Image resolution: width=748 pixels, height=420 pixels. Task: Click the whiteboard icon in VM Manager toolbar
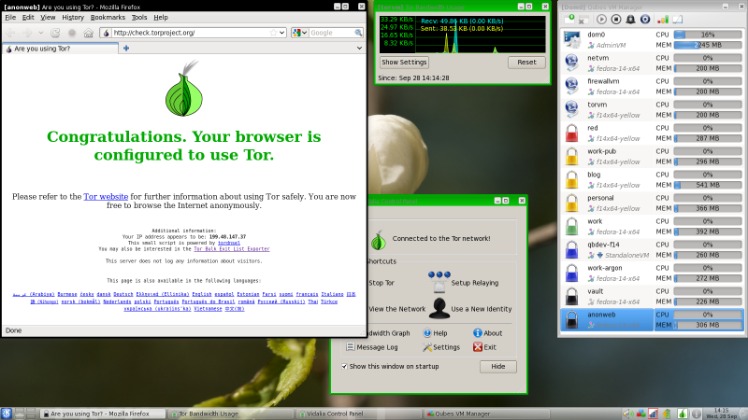[x=677, y=19]
